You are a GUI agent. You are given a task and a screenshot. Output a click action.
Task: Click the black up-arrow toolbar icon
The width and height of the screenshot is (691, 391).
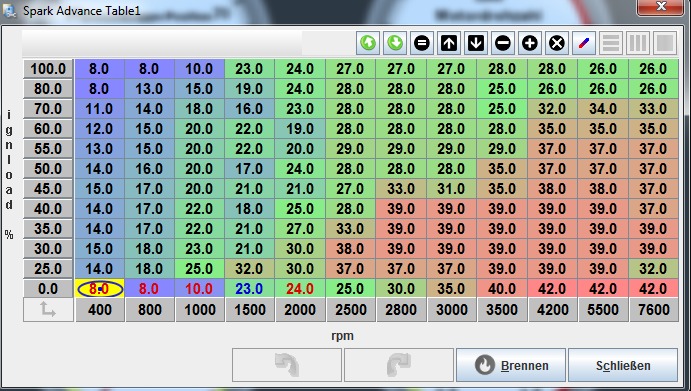[449, 43]
